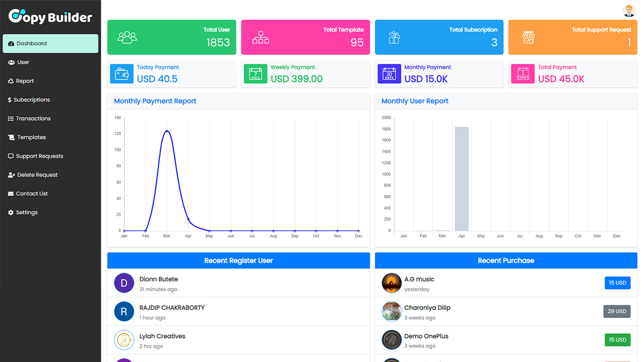This screenshot has height=362, width=644.
Task: Navigate to Templates in the sidebar
Action: pos(31,137)
